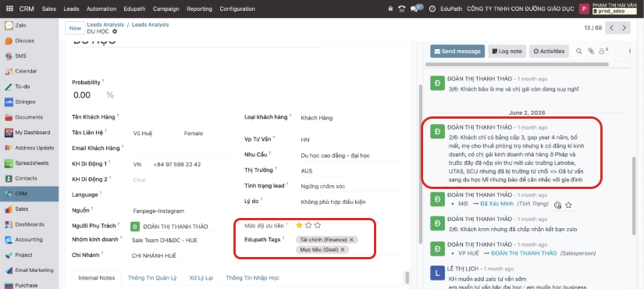Go to the previous record arrow
The width and height of the screenshot is (644, 289).
pyautogui.click(x=611, y=28)
